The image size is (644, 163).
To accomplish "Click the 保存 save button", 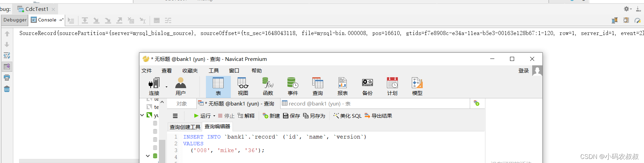I will tap(291, 116).
